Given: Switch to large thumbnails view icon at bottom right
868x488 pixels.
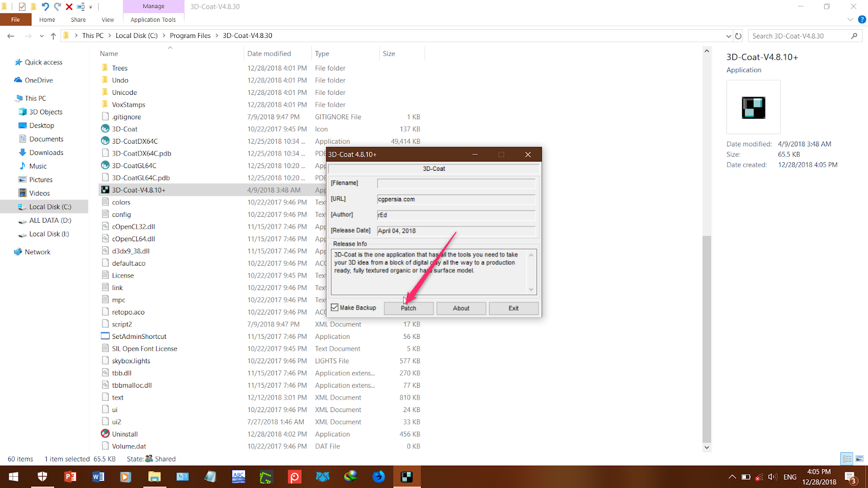Looking at the screenshot, I should coord(859,459).
